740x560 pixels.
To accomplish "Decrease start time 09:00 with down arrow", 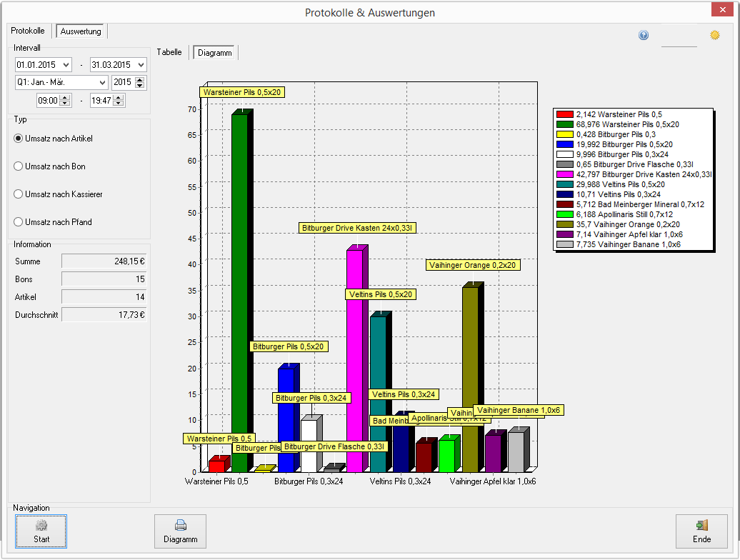I will coord(66,104).
